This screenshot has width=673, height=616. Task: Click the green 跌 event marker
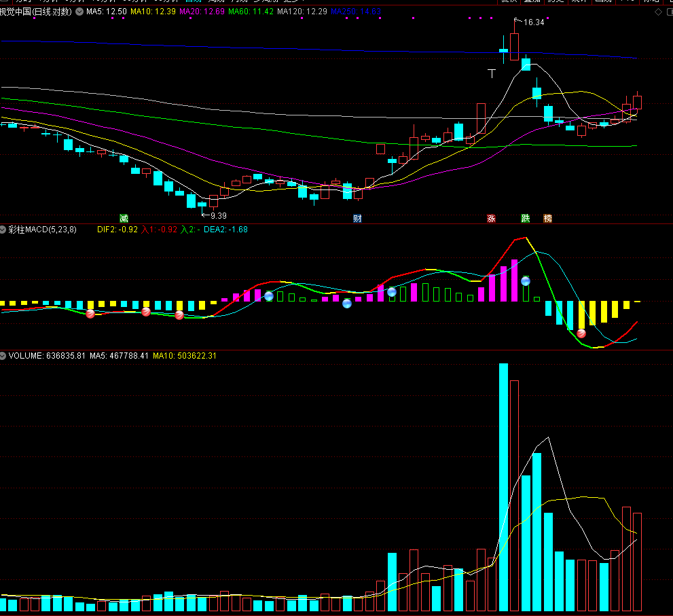(x=526, y=218)
